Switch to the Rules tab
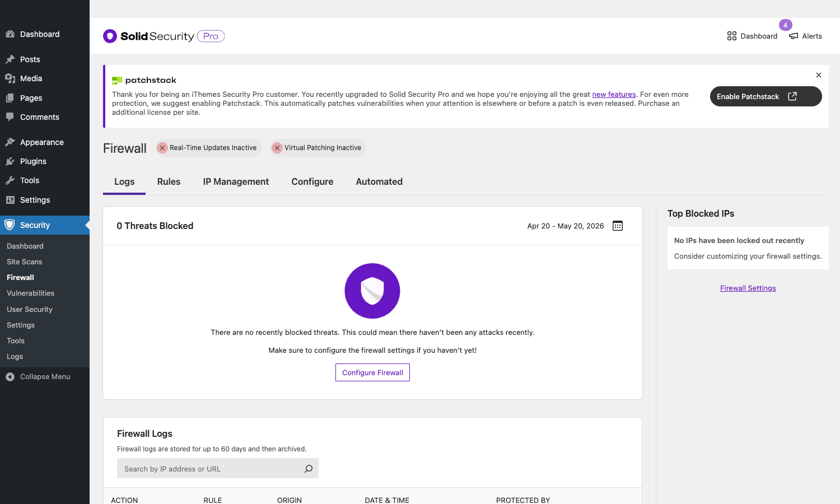This screenshot has height=504, width=840. tap(169, 182)
